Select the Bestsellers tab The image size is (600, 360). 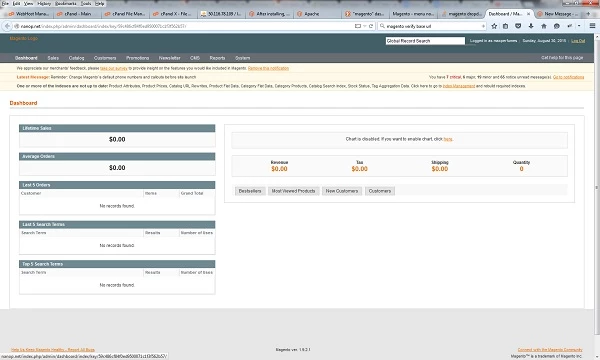[250, 191]
